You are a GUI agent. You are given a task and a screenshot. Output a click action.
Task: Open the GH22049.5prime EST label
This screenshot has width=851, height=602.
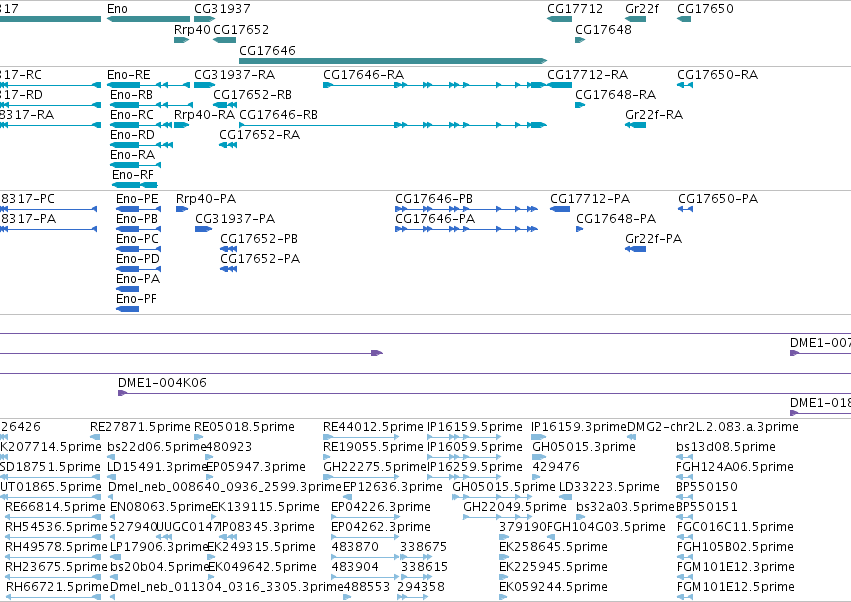515,508
